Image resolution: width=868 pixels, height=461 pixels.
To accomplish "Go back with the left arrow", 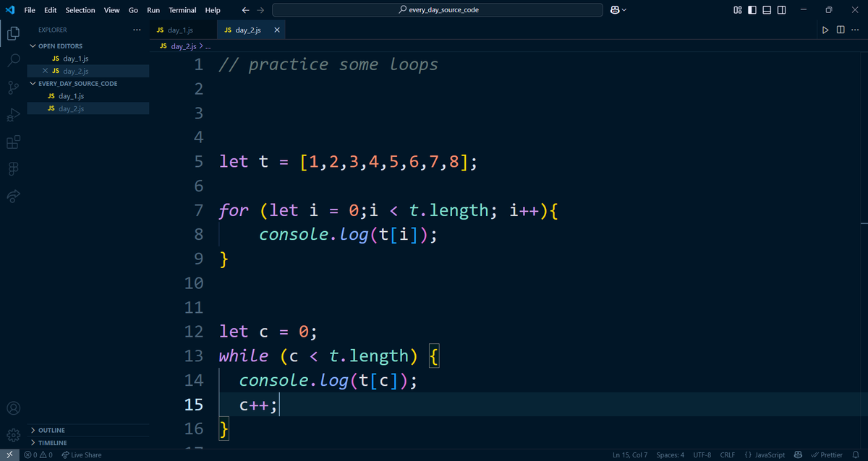I will coord(246,10).
